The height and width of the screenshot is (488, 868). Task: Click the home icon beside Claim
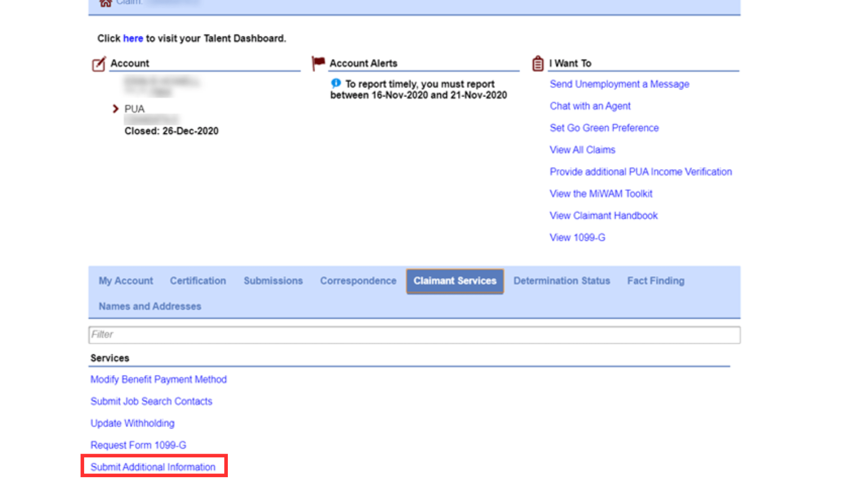coord(105,3)
